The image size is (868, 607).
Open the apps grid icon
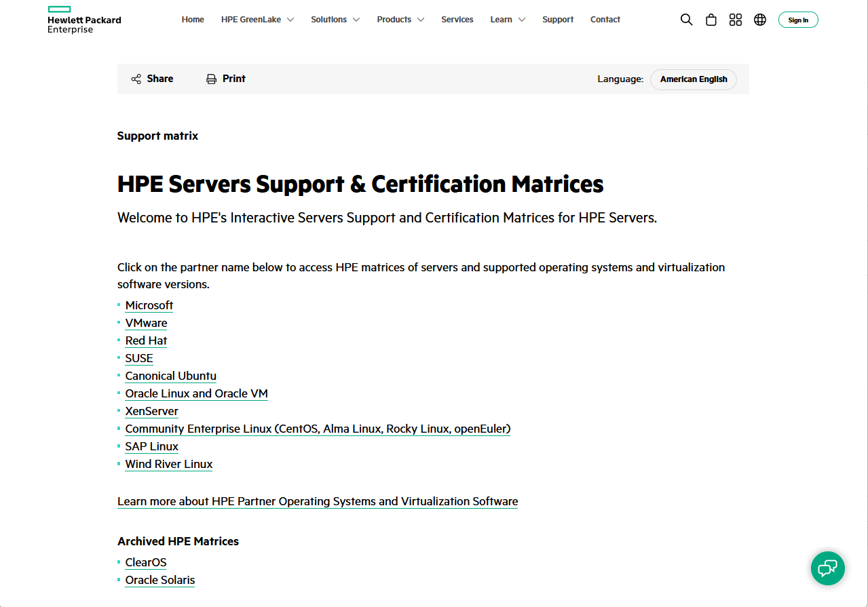point(736,20)
